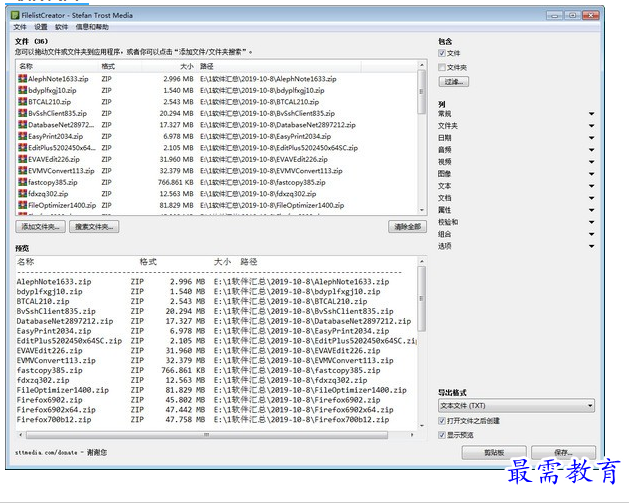Sort file list by 路径 column header
Viewport: 629px width, 503px height.
point(279,66)
